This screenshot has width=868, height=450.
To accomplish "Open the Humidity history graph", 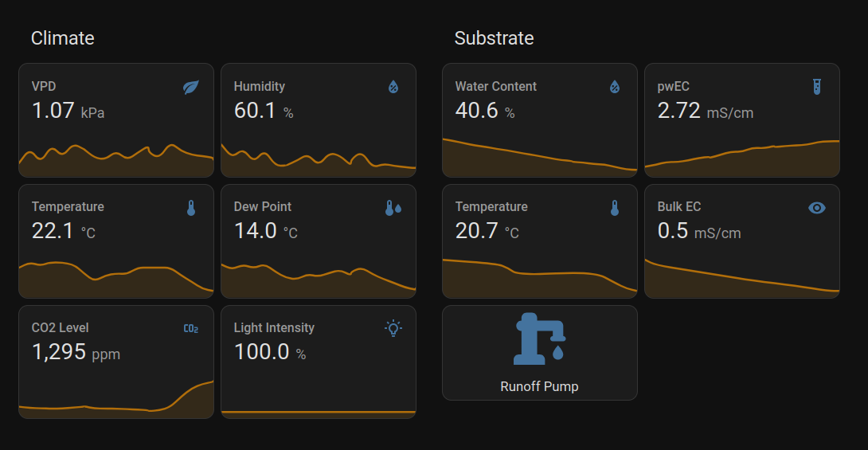I will (319, 158).
